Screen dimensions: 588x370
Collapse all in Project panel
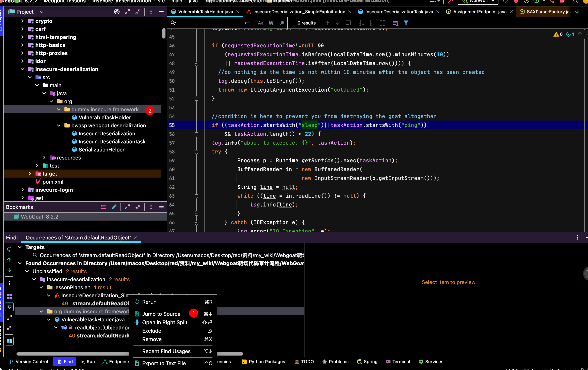pos(138,12)
